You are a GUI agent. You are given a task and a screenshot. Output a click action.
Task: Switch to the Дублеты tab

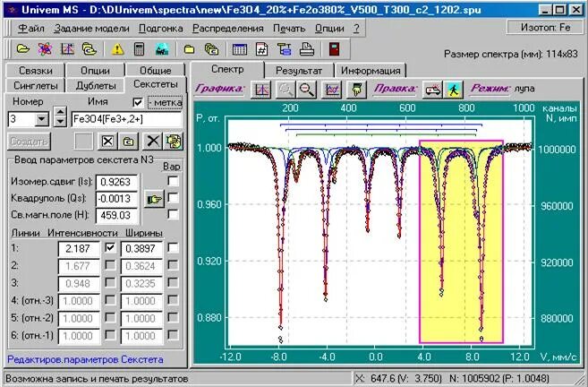click(x=95, y=86)
